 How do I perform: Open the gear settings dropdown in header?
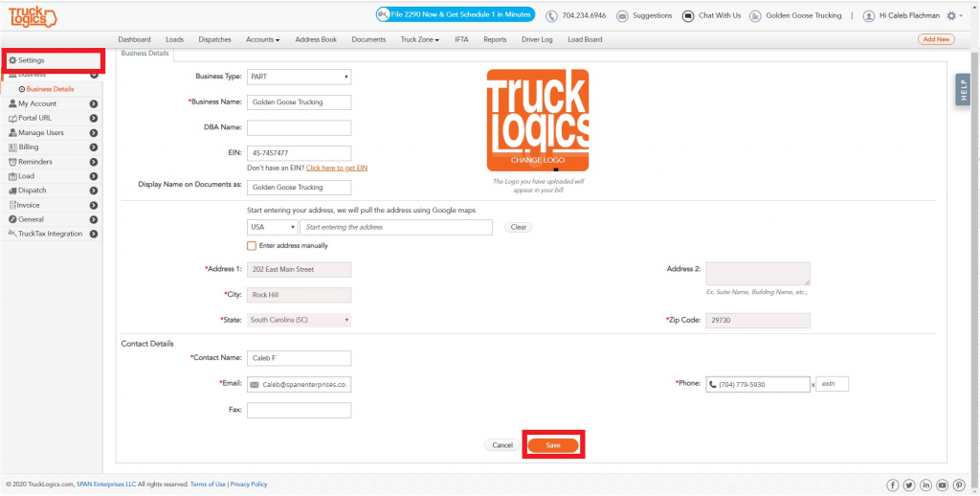[954, 15]
